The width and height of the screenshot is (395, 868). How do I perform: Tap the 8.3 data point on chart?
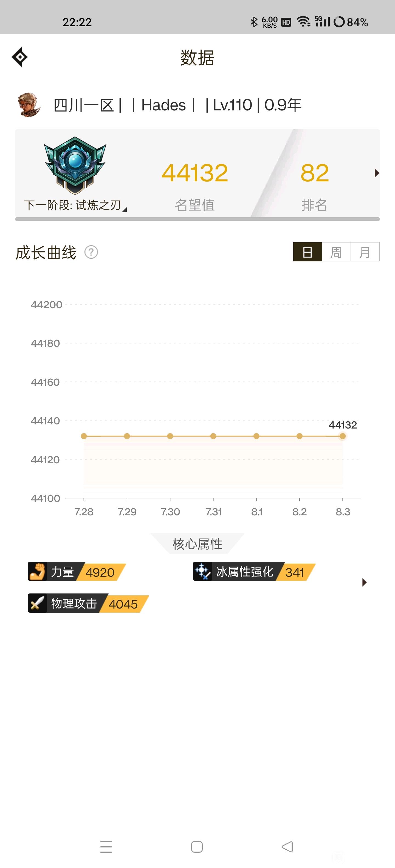(342, 436)
